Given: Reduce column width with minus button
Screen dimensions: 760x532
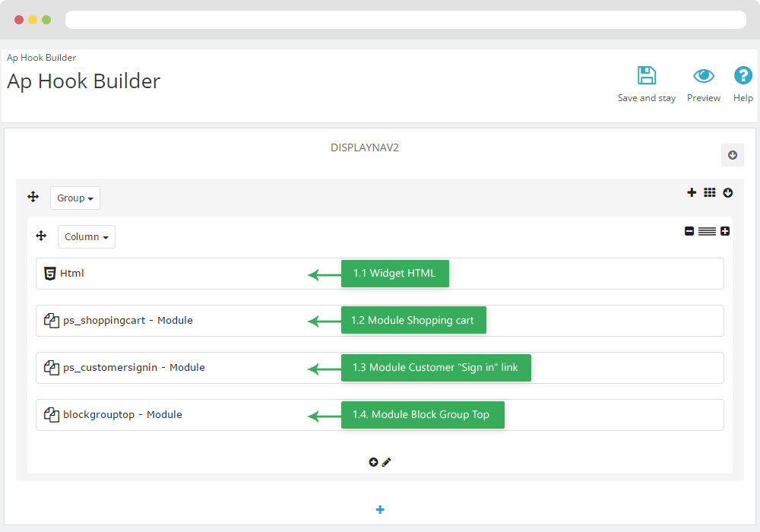Looking at the screenshot, I should (689, 231).
